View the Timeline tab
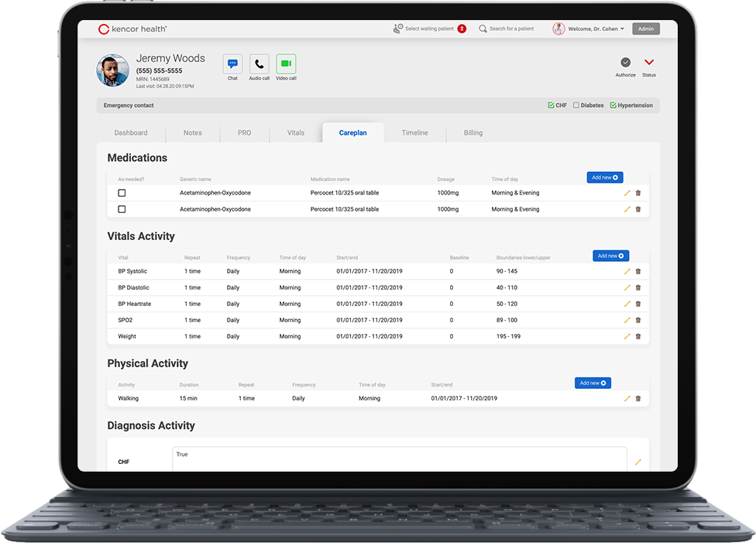This screenshot has height=543, width=756. pos(414,132)
